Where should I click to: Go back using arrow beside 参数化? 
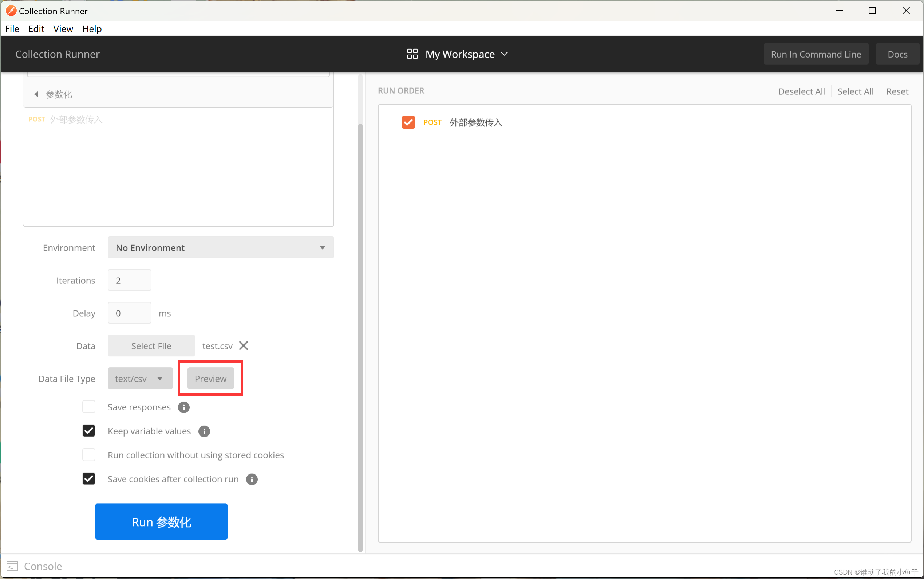pos(36,94)
